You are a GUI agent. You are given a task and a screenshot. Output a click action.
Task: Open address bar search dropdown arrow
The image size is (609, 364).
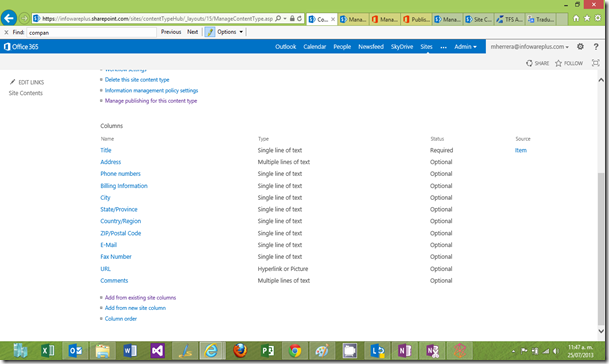click(x=285, y=18)
